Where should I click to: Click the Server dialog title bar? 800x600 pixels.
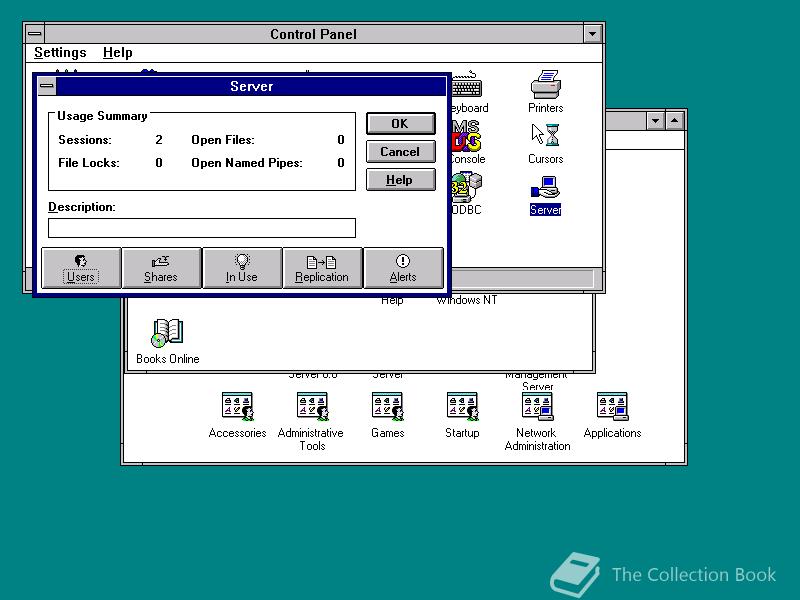[251, 86]
